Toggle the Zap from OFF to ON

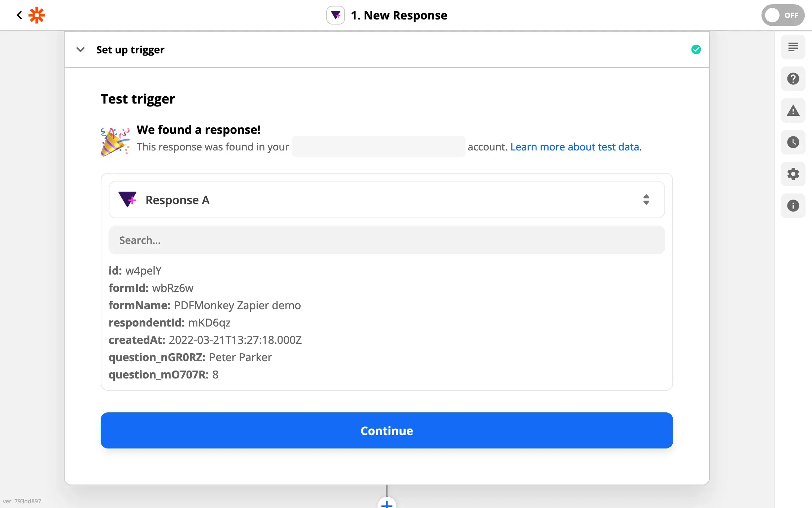pos(782,15)
